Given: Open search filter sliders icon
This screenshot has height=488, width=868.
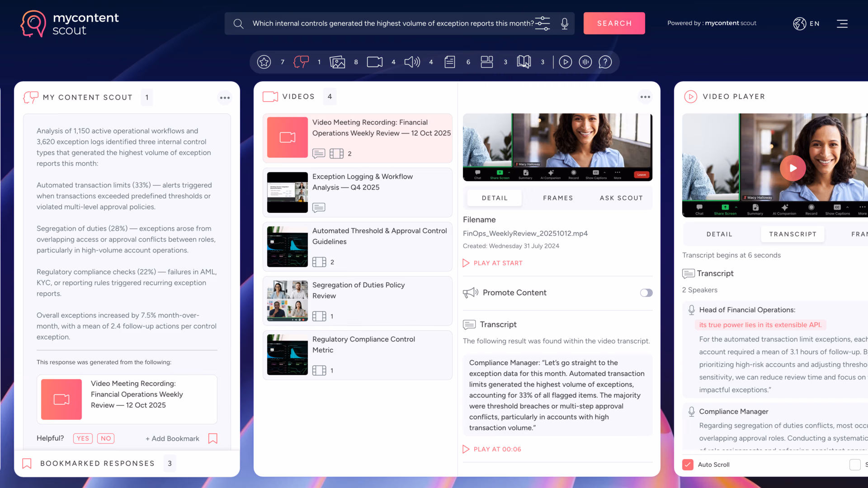Looking at the screenshot, I should (x=542, y=23).
